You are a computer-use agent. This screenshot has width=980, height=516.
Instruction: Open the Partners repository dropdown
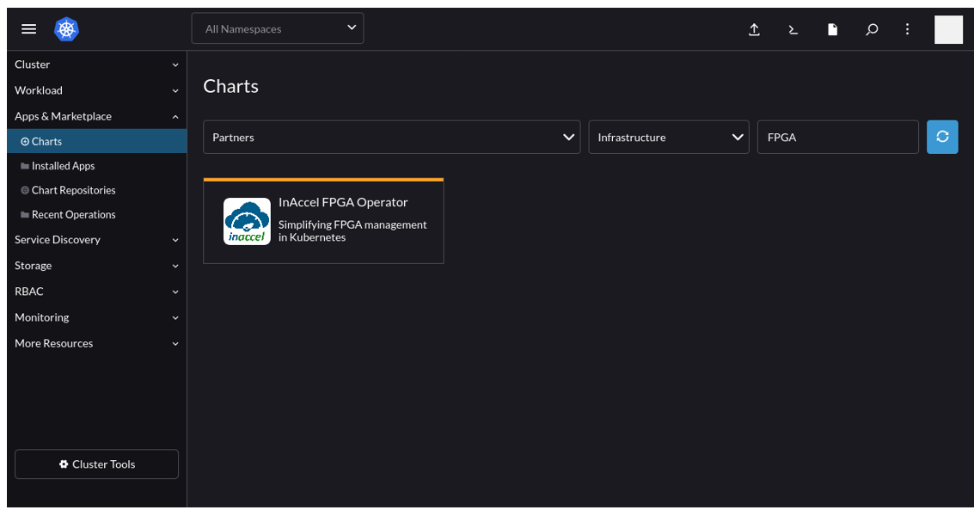point(392,138)
